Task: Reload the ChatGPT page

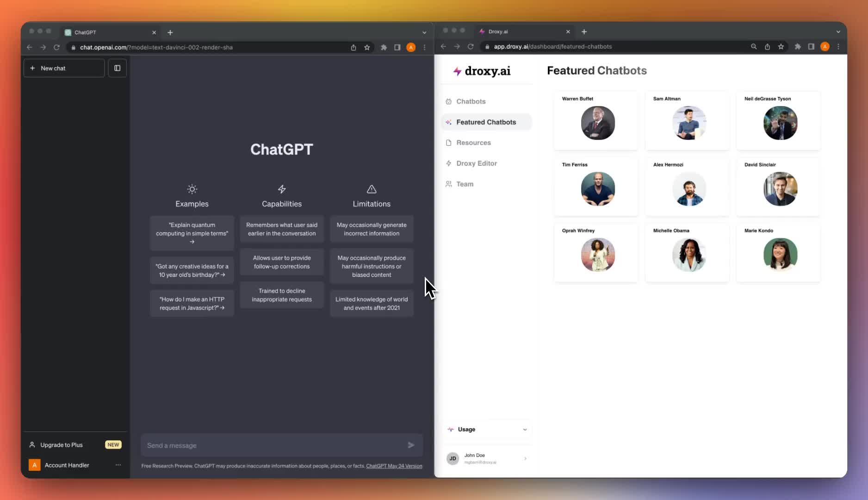Action: click(56, 47)
